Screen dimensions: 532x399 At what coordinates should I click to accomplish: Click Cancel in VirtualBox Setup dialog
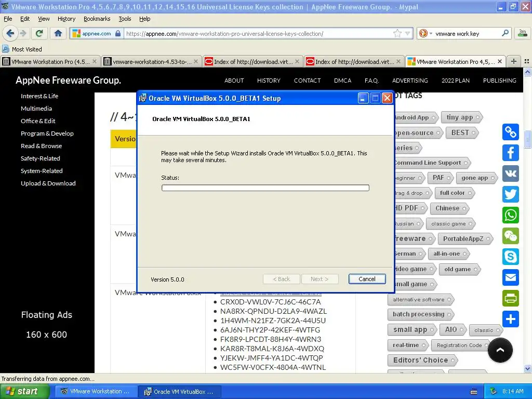click(x=367, y=279)
